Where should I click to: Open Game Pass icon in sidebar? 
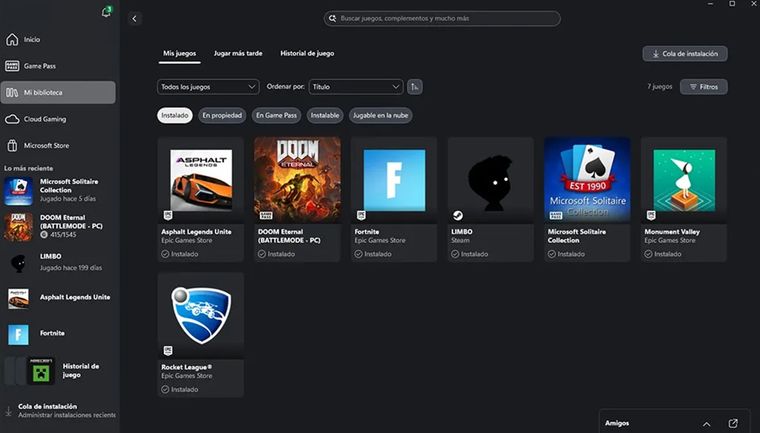(x=12, y=66)
